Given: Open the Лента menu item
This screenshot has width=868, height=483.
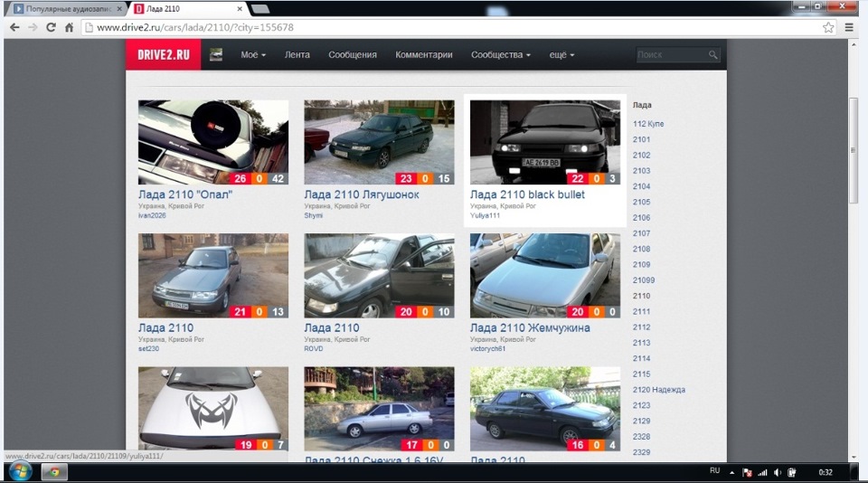Looking at the screenshot, I should coord(297,55).
